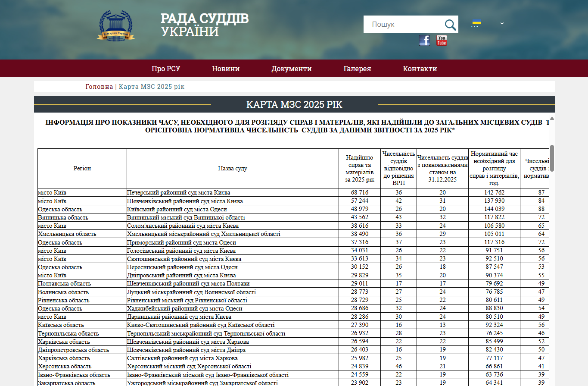Viewport: 588px width, 386px height.
Task: Open the Галерея menu item
Action: pyautogui.click(x=357, y=69)
